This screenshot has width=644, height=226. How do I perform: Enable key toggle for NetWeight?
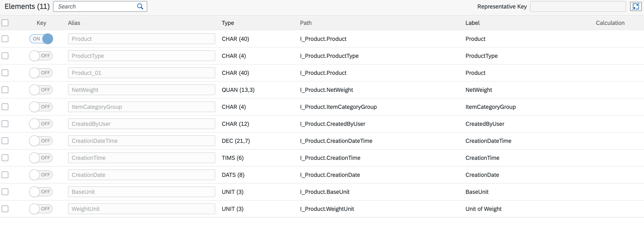coord(41,90)
